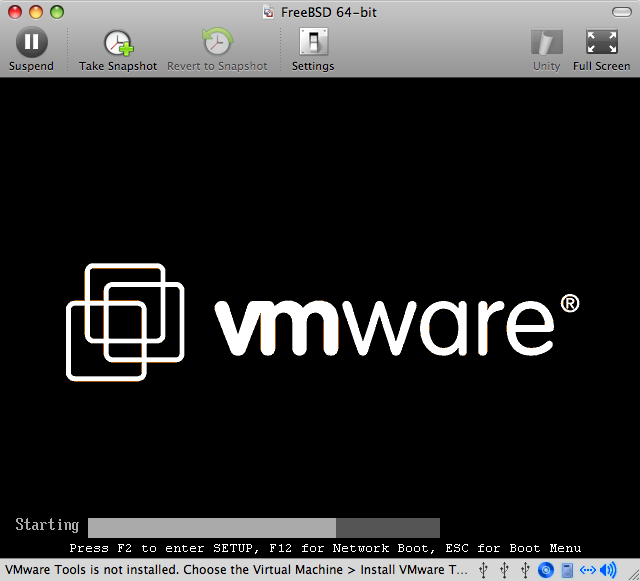Click the middle USB device icon

point(505,570)
